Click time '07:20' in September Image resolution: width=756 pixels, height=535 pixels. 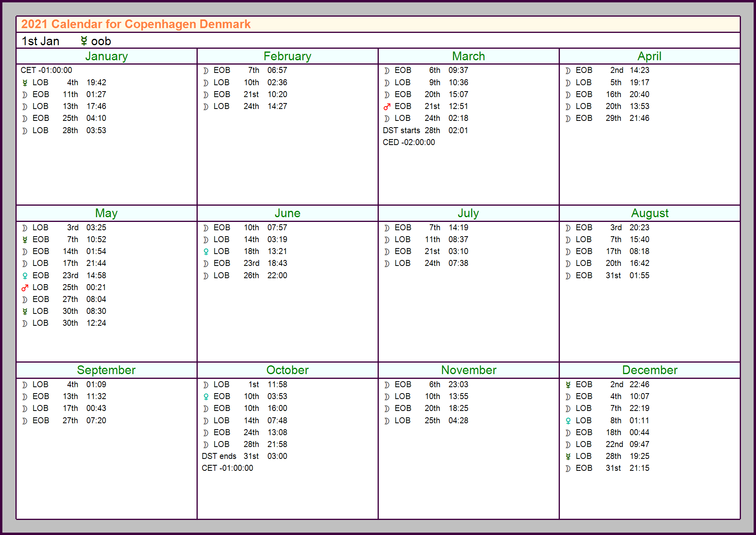coord(96,420)
